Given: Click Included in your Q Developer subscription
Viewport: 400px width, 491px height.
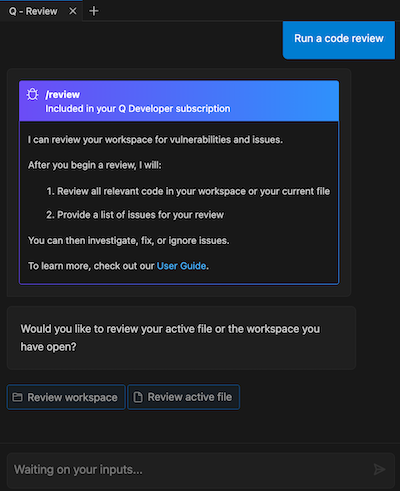Looking at the screenshot, I should point(138,109).
